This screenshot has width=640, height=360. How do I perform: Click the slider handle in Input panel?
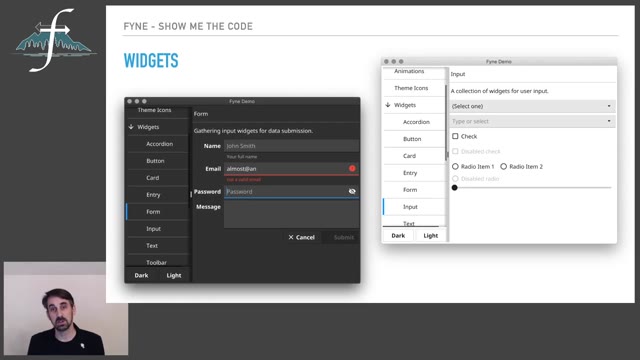click(454, 188)
